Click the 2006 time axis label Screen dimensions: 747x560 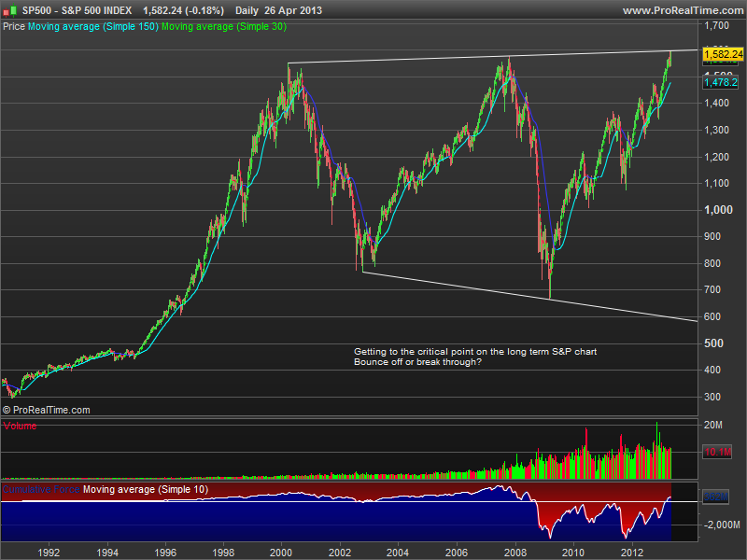(x=456, y=553)
